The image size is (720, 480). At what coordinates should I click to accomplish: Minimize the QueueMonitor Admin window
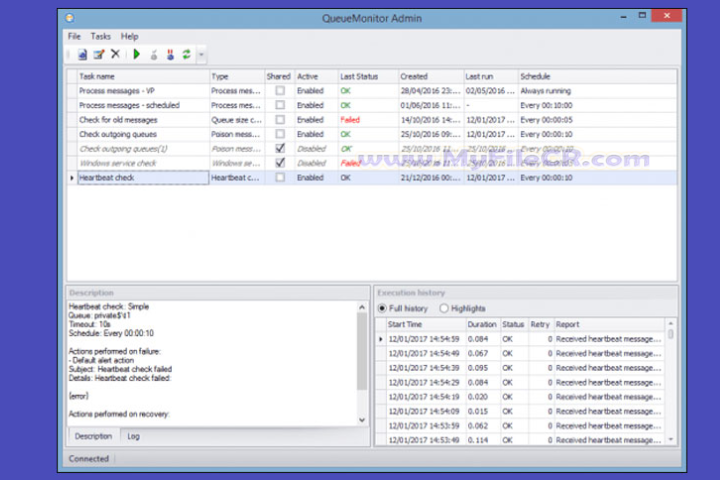[x=624, y=17]
